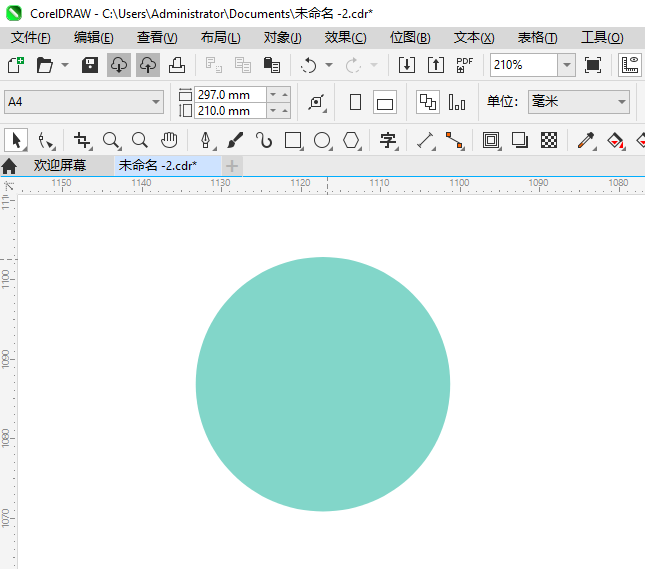The image size is (645, 569).
Task: Click the Import icon
Action: pyautogui.click(x=407, y=65)
